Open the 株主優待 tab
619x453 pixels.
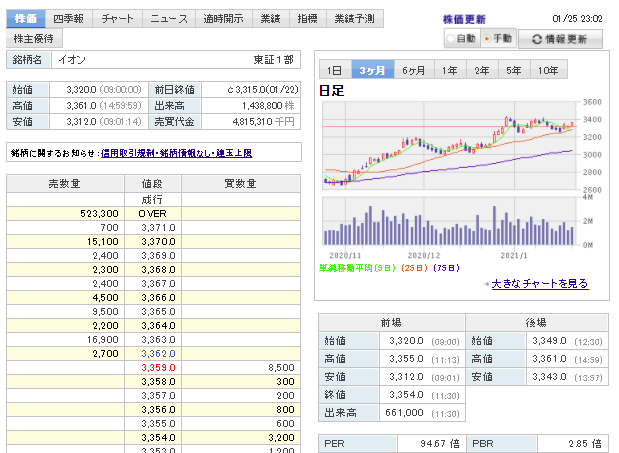coord(34,37)
